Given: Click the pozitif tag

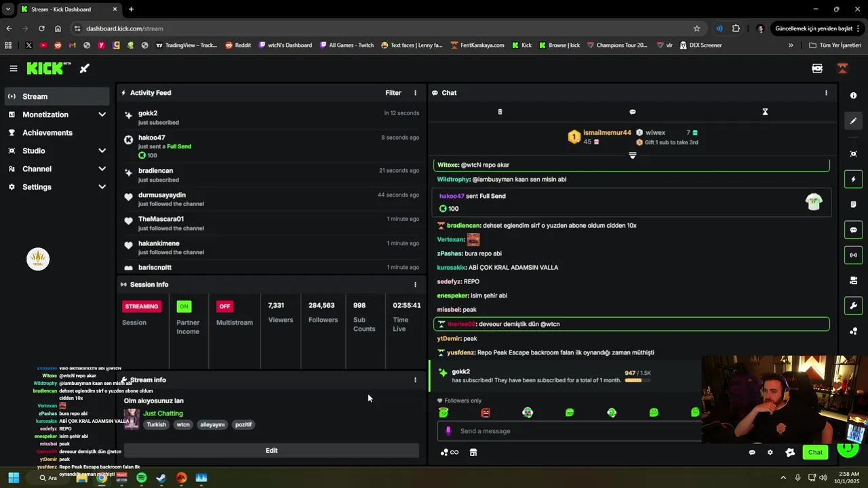Looking at the screenshot, I should [x=243, y=425].
